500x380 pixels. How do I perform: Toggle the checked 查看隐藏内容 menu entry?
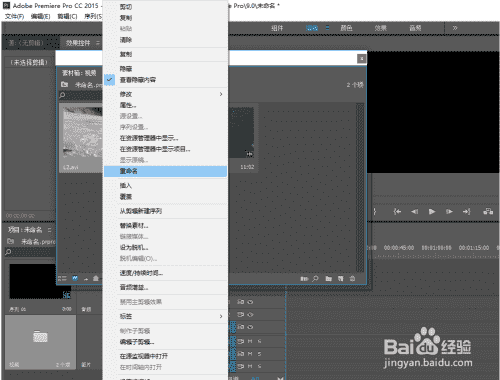[x=166, y=80]
